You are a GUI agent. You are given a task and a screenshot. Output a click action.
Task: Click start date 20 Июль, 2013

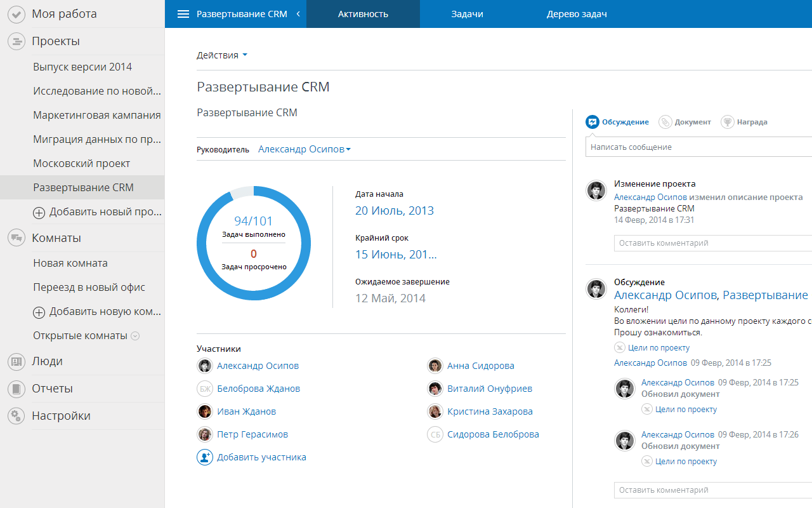click(395, 211)
